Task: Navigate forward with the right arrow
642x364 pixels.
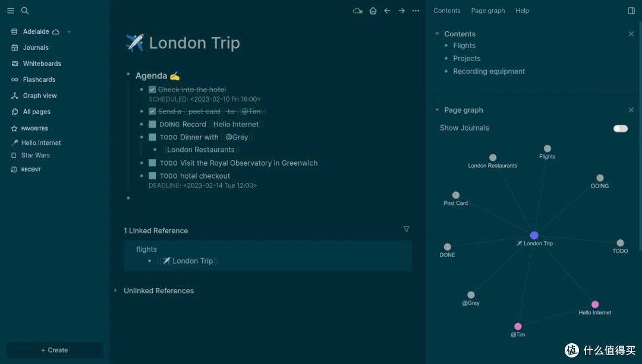Action: click(x=402, y=11)
